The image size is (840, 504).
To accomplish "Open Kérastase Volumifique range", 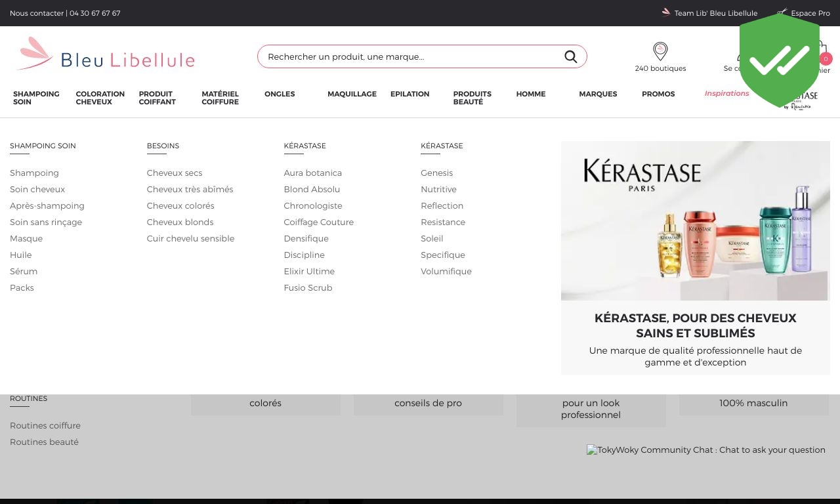I will pyautogui.click(x=446, y=271).
